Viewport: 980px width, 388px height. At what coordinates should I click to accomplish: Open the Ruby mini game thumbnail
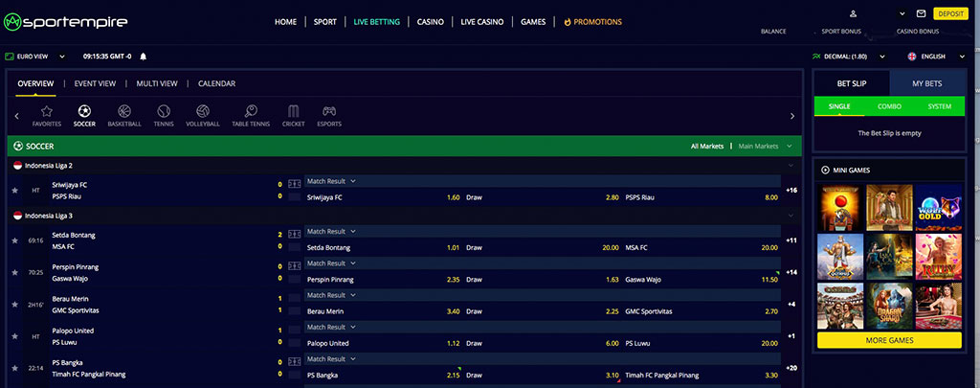click(939, 257)
